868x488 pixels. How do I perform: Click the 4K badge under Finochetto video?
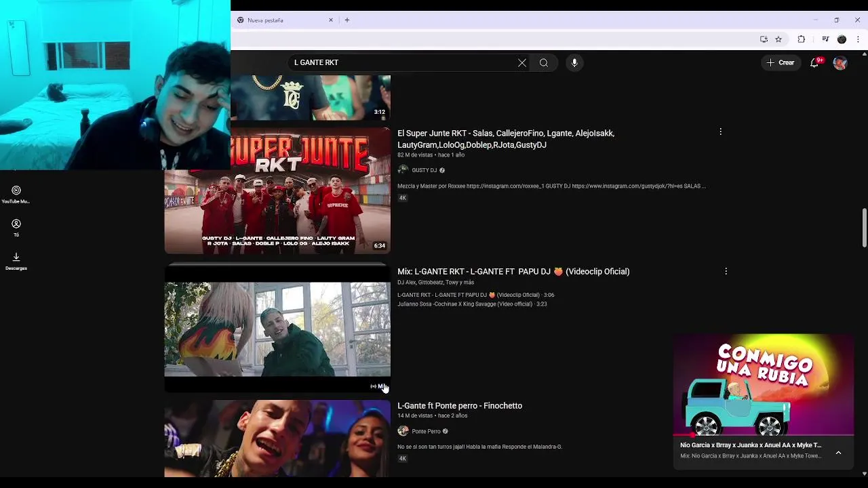pyautogui.click(x=402, y=459)
